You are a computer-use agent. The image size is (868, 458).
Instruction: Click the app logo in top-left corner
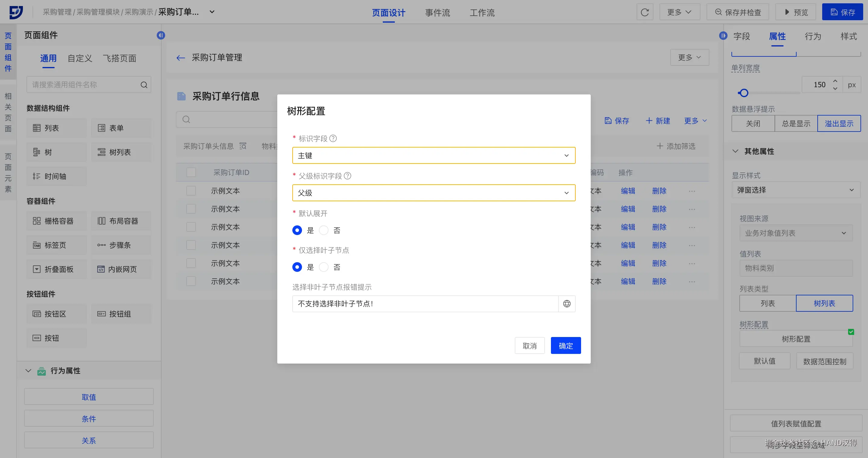[x=16, y=12]
